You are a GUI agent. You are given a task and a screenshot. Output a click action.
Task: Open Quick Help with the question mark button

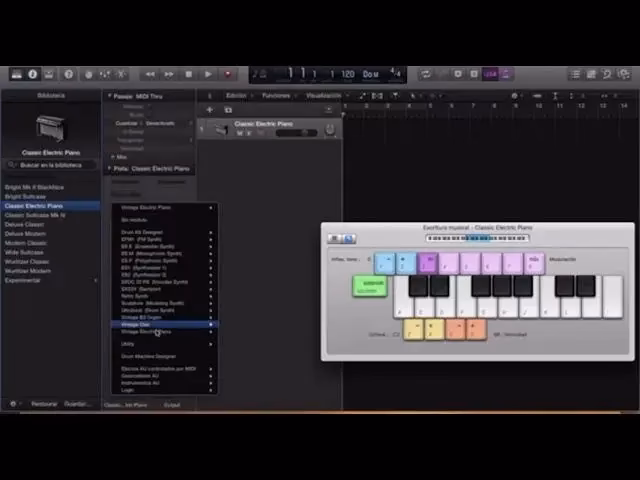(69, 74)
